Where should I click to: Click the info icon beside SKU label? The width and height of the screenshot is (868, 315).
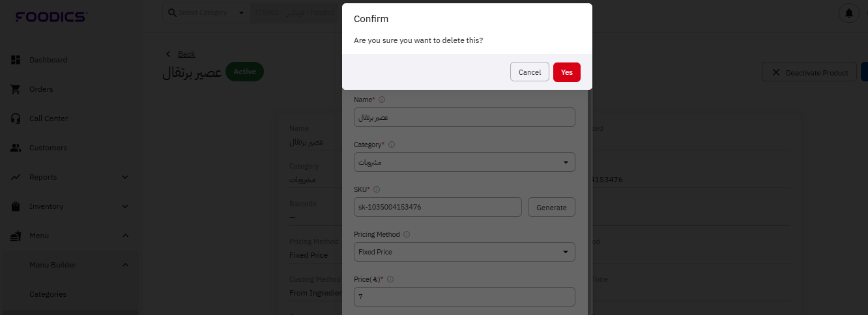[377, 189]
